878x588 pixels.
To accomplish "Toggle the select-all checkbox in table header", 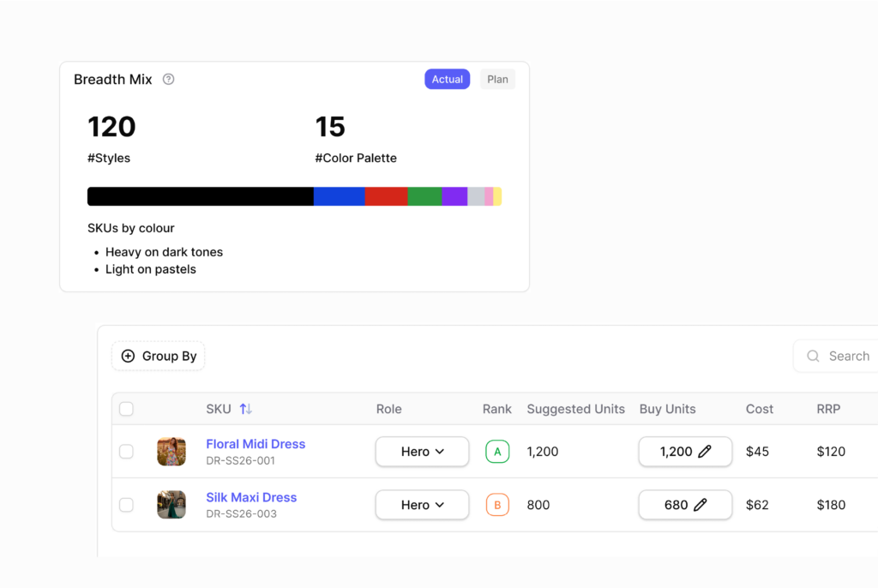I will tap(126, 409).
